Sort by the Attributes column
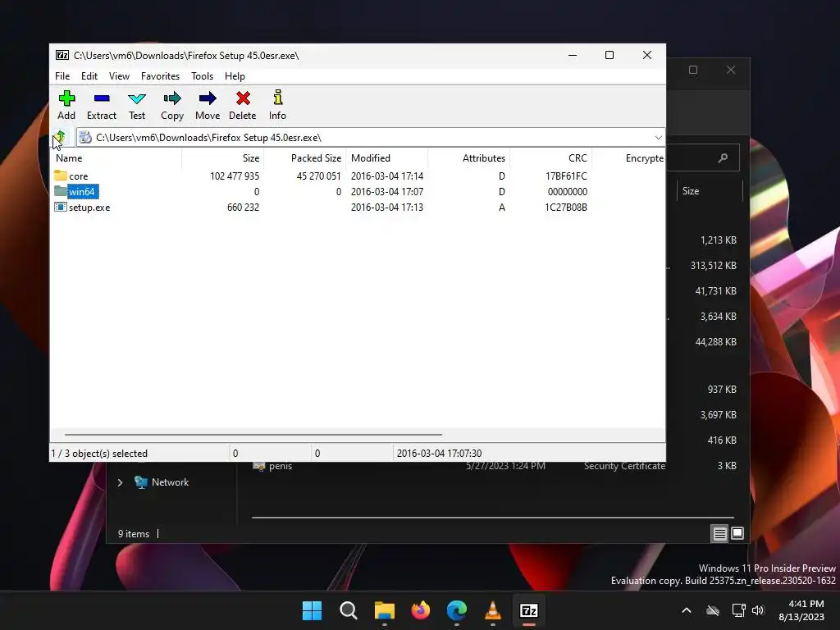Screen dimensions: 840x630 coord(468,158)
